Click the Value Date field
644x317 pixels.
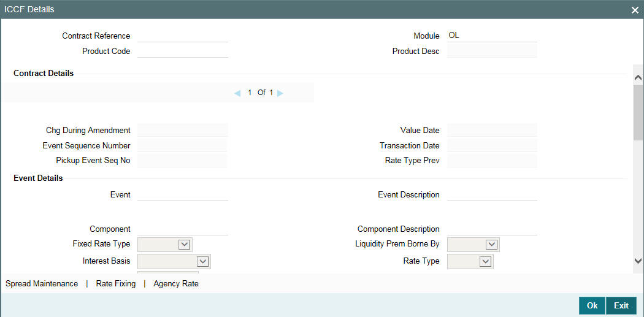(x=492, y=130)
